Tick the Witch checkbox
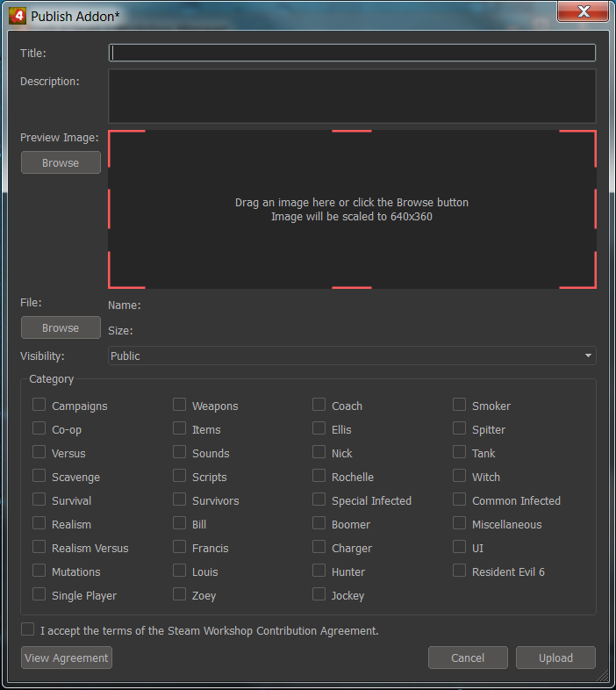The image size is (616, 690). pos(459,476)
